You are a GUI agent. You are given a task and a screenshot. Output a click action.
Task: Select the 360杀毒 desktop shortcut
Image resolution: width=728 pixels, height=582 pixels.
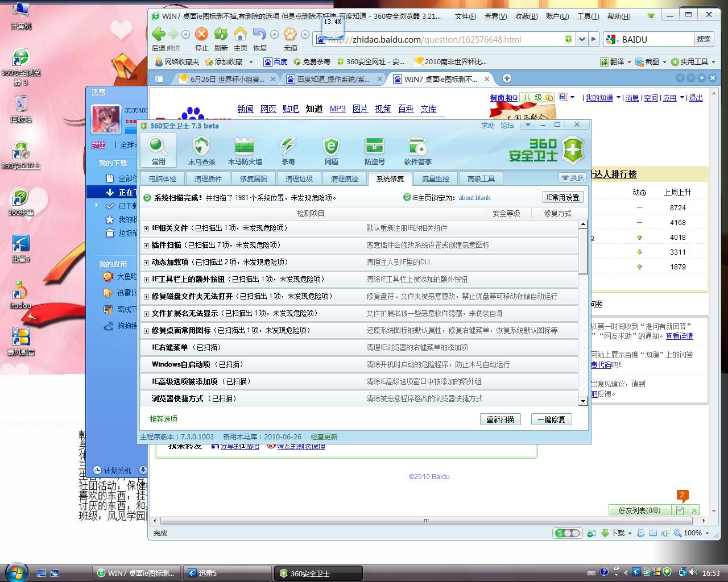21,202
